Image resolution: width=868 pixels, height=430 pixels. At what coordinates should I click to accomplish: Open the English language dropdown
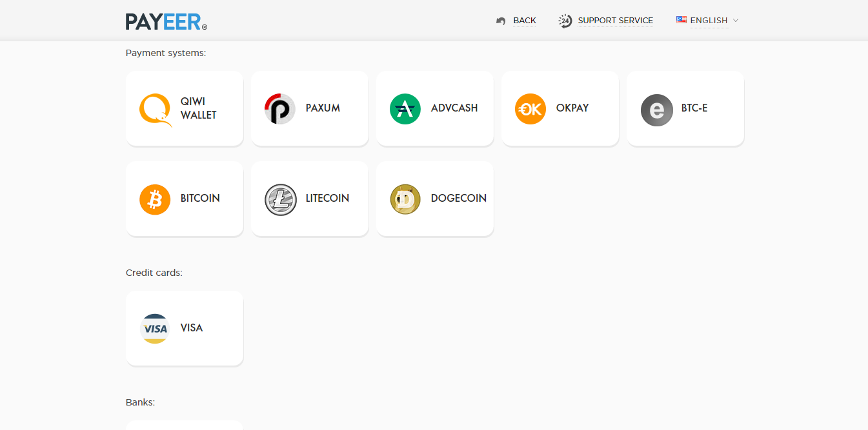tap(708, 20)
